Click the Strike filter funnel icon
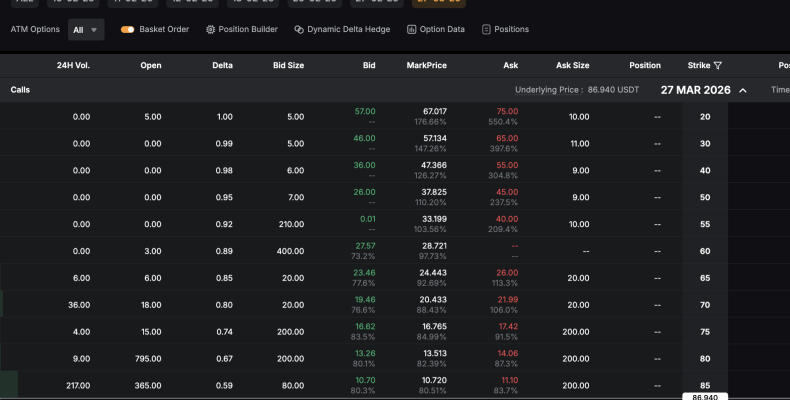Viewport: 790px width, 400px height. tap(718, 66)
